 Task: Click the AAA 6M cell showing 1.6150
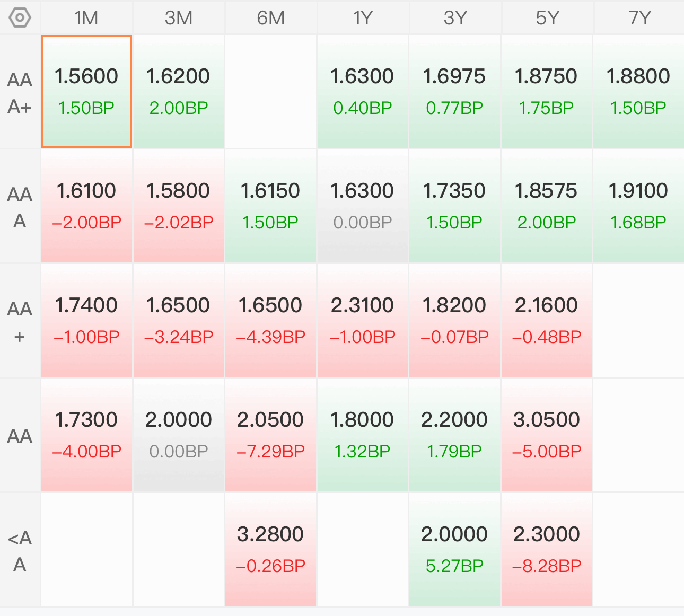pos(270,206)
